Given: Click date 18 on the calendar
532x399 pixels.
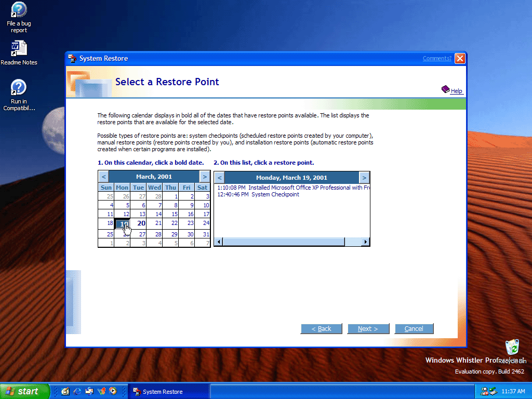Looking at the screenshot, I should coord(106,223).
